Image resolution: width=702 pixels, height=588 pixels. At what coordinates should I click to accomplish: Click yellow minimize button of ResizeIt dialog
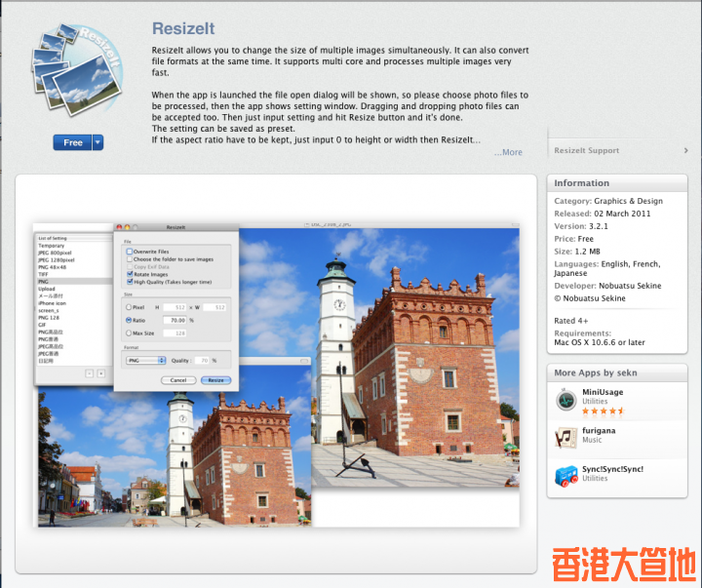point(127,227)
